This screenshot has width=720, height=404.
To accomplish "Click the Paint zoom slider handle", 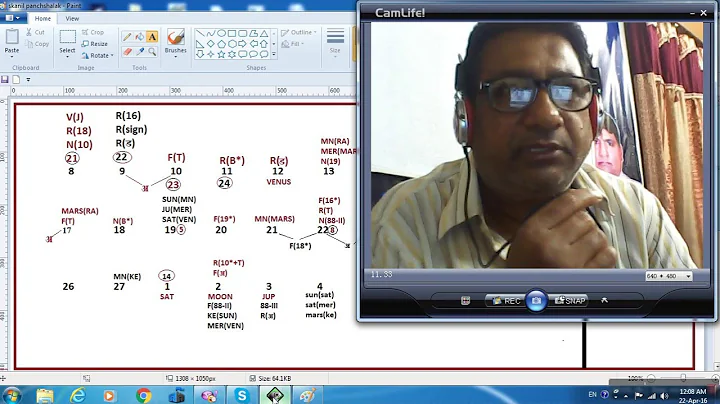I will click(684, 378).
